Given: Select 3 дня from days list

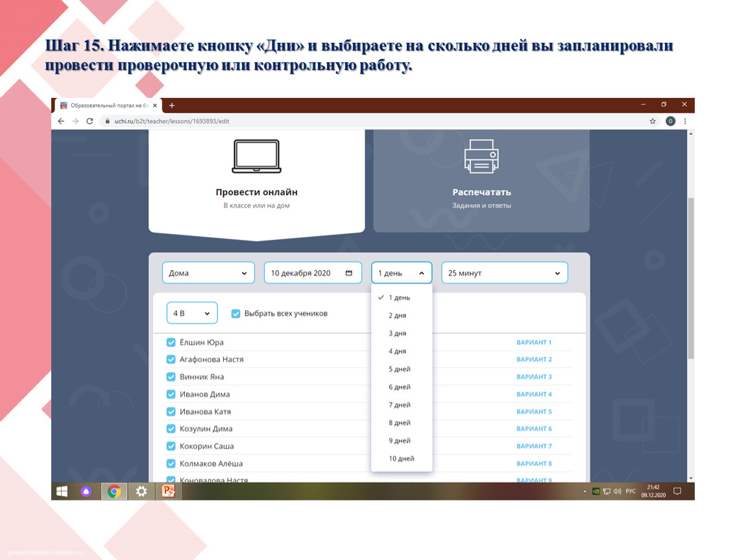Looking at the screenshot, I should (x=398, y=333).
